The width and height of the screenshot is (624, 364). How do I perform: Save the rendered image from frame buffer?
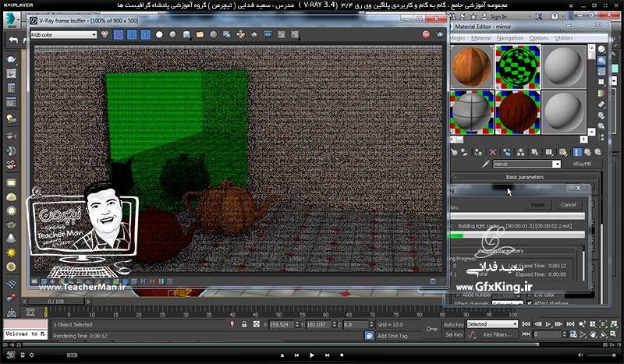186,34
